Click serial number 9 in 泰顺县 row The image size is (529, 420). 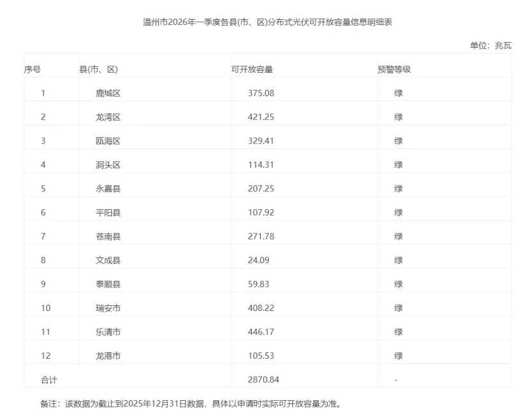point(43,284)
